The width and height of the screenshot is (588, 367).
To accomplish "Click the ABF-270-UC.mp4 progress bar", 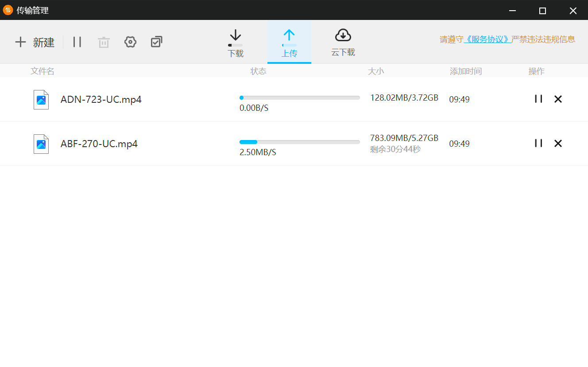I will (x=299, y=142).
